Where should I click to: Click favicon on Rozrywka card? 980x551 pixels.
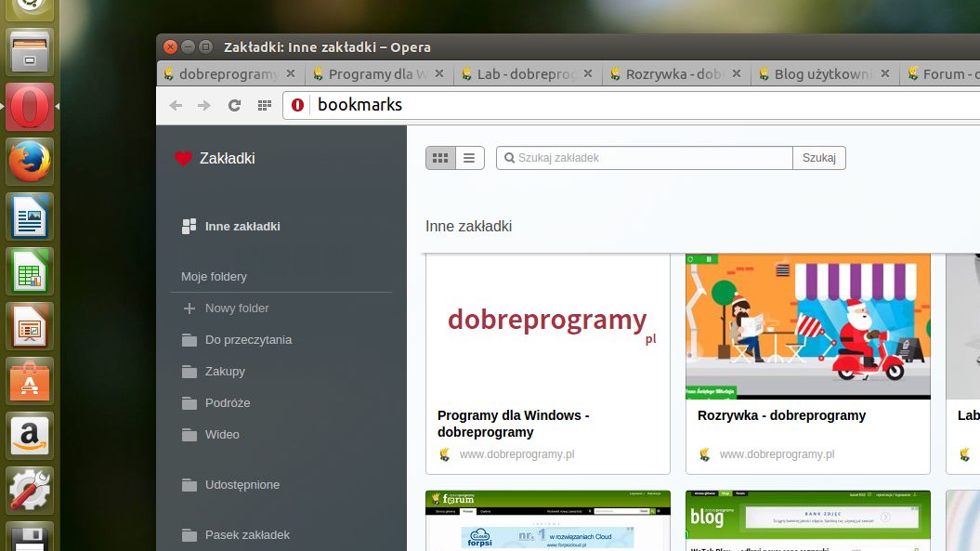704,454
